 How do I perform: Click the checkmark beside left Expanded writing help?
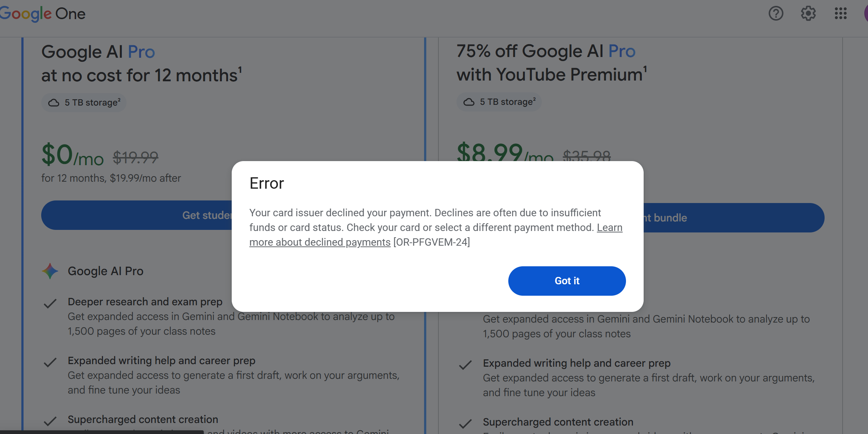(50, 362)
